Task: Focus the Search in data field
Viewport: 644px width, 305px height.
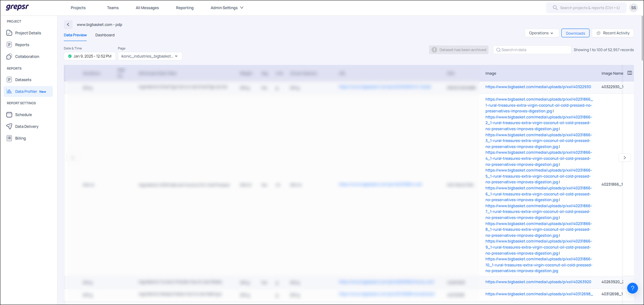Action: 532,50
